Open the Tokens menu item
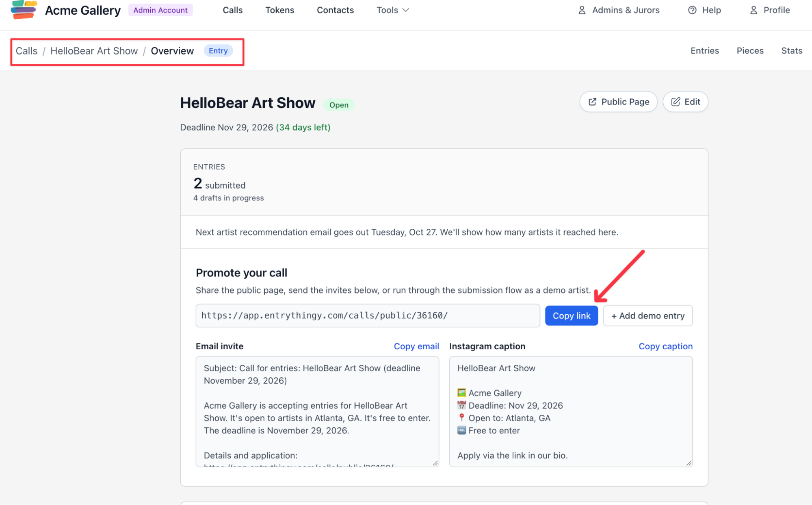The height and width of the screenshot is (505, 812). pos(280,10)
